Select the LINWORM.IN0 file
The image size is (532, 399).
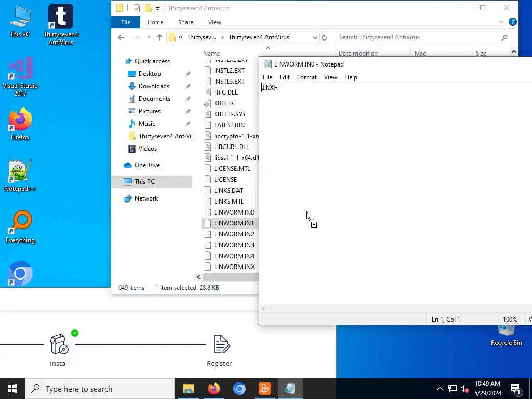click(234, 212)
